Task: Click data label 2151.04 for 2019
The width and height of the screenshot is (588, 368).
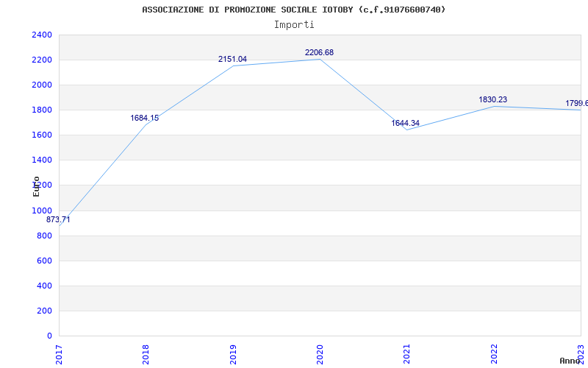Action: [x=232, y=59]
